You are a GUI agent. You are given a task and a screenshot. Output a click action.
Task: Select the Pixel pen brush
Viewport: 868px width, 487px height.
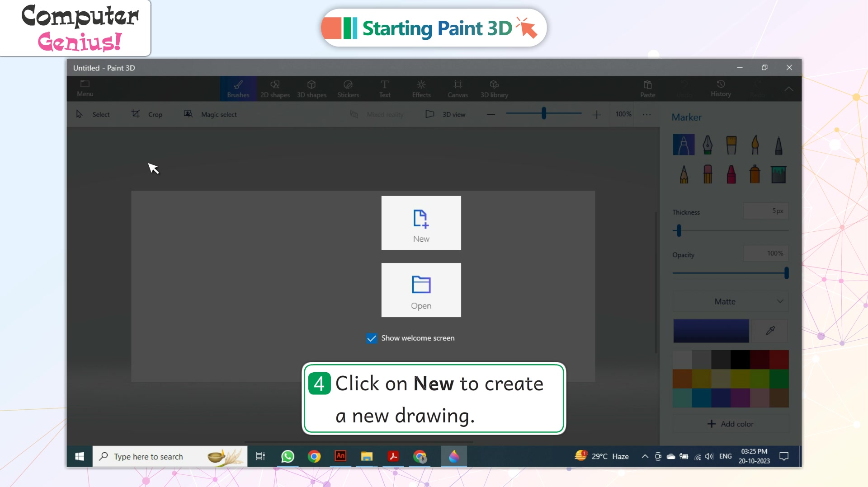(778, 145)
